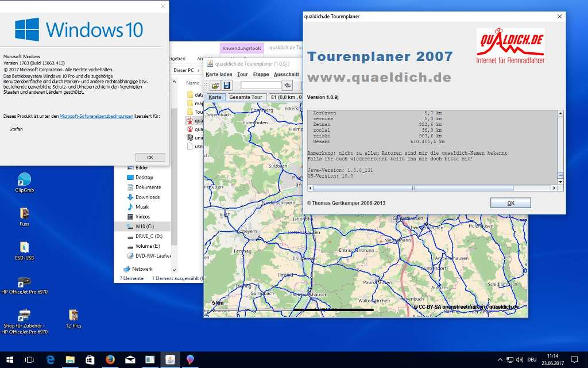Click the Task View taskbar icon
Screen dimensions: 588x368
pos(29,359)
